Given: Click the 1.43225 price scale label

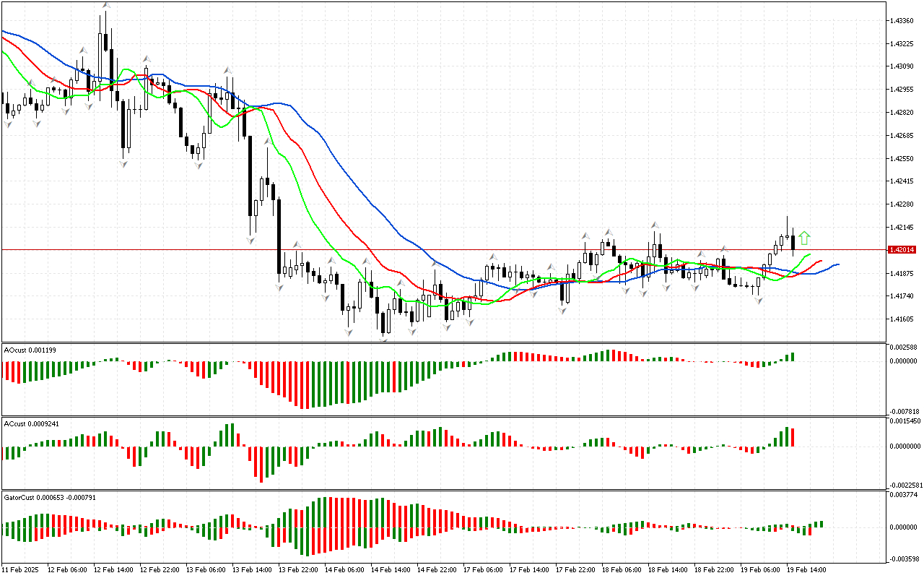Looking at the screenshot, I should 903,43.
